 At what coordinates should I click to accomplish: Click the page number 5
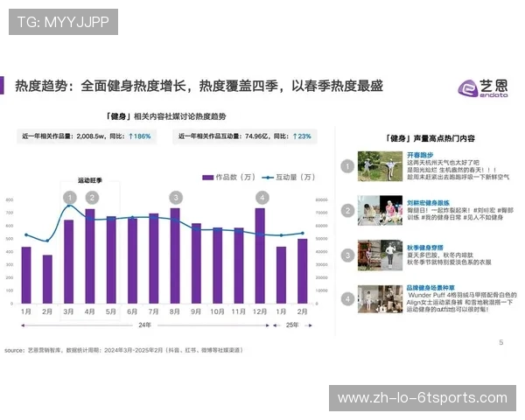[501, 342]
